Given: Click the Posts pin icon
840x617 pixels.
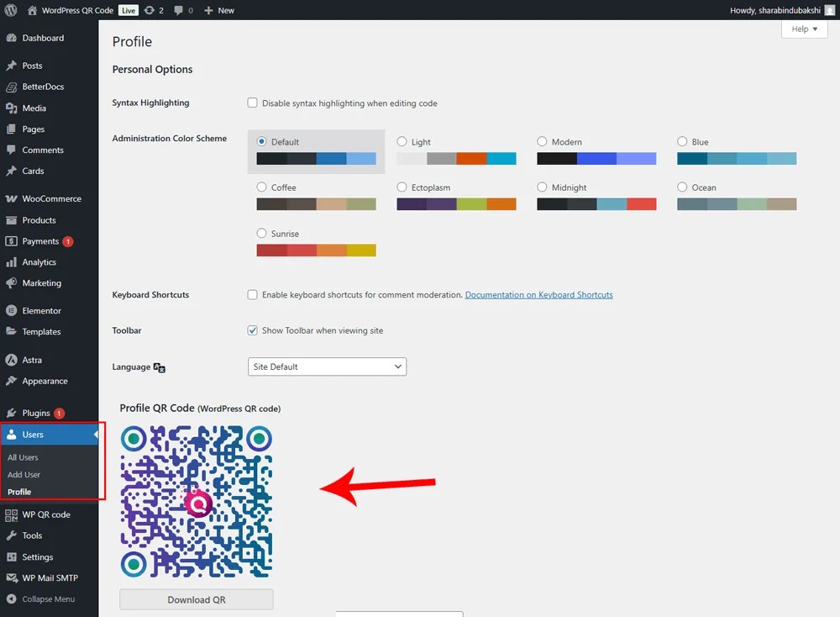Looking at the screenshot, I should [x=11, y=66].
